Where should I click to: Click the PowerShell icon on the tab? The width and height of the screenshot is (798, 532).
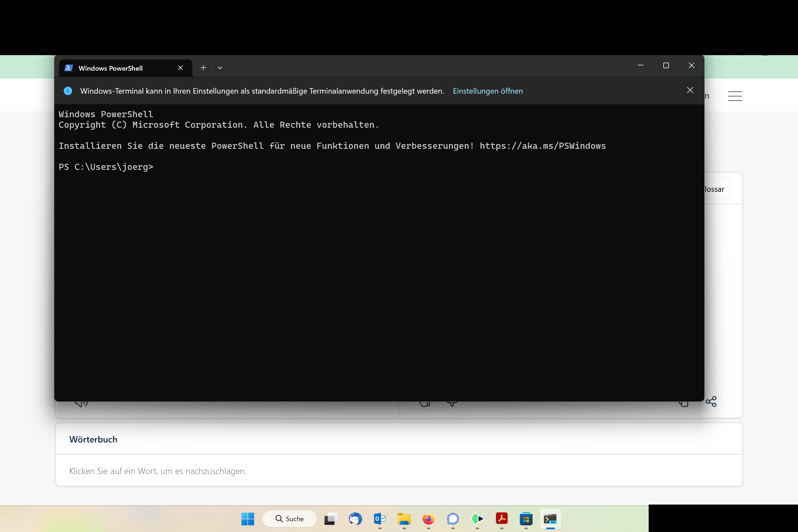(69, 68)
